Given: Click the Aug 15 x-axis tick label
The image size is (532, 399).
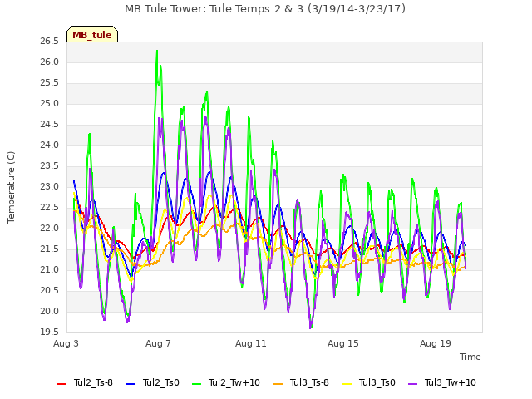Looking at the screenshot, I should 343,343.
